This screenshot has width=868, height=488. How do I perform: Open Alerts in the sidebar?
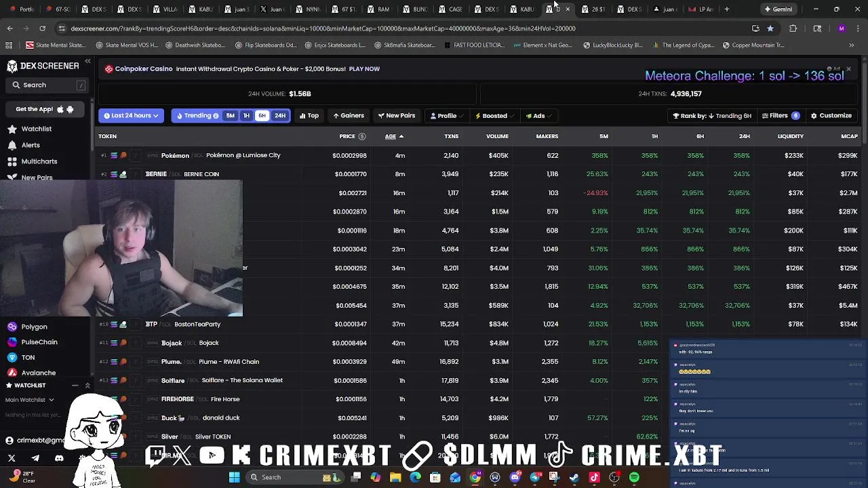tap(31, 145)
